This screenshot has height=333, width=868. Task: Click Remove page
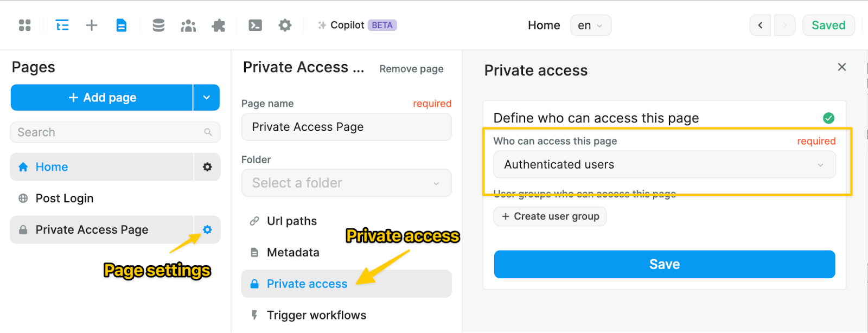pyautogui.click(x=411, y=69)
